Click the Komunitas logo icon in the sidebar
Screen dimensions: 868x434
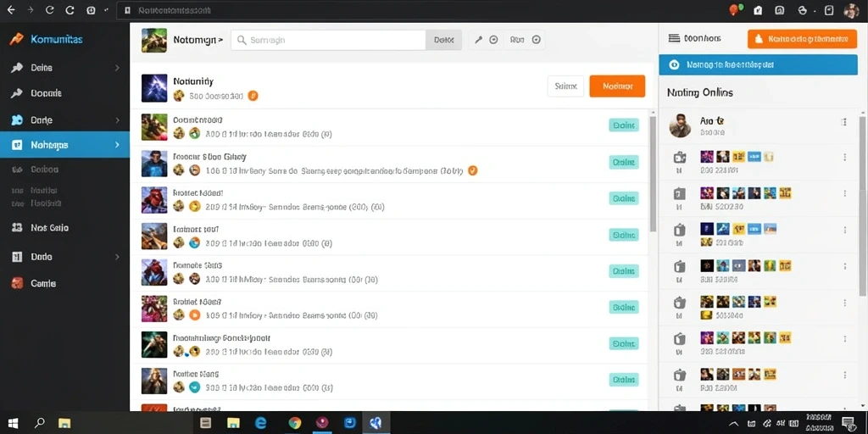(17, 39)
